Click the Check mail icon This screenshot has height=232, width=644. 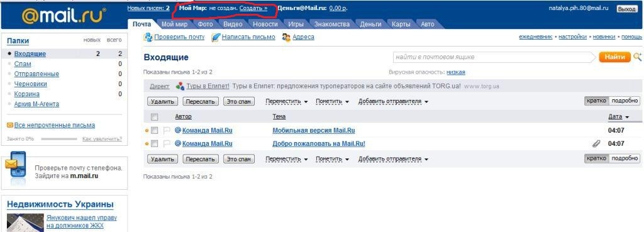coord(148,37)
